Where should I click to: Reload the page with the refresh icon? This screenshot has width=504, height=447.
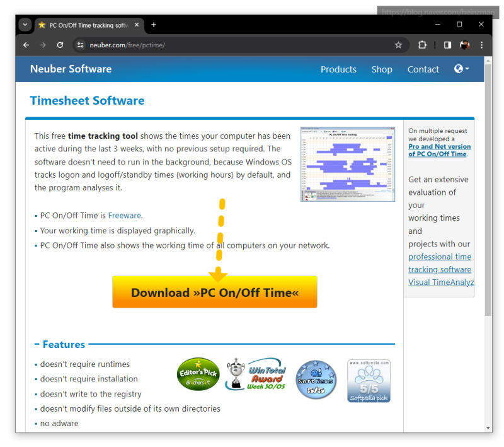(x=60, y=45)
